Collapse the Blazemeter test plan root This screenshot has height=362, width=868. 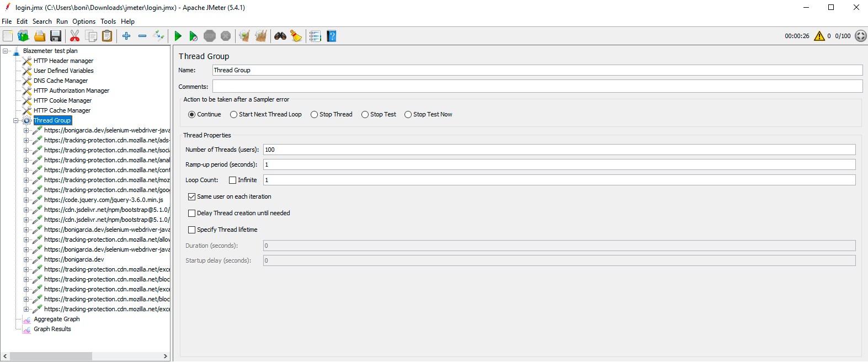tap(6, 51)
